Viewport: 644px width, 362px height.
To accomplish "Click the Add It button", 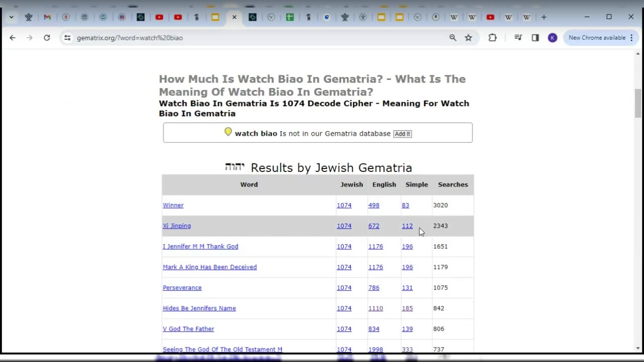I will click(x=403, y=134).
